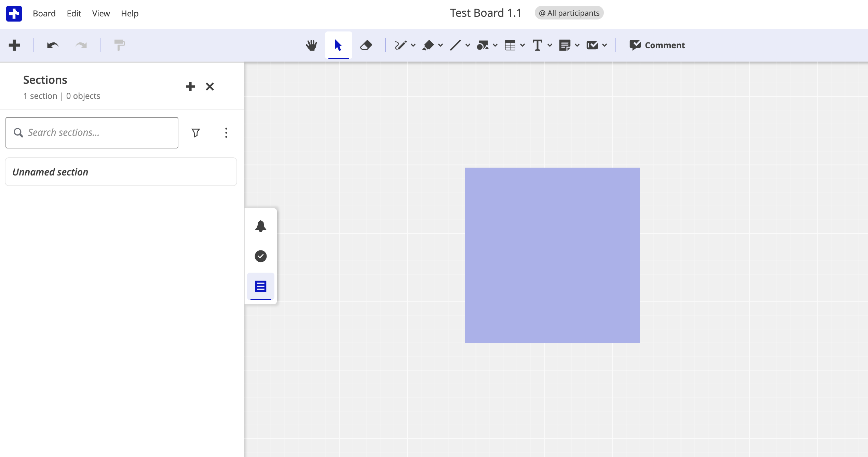Expand the Text tool options arrow
Viewport: 868px width, 457px height.
(550, 45)
